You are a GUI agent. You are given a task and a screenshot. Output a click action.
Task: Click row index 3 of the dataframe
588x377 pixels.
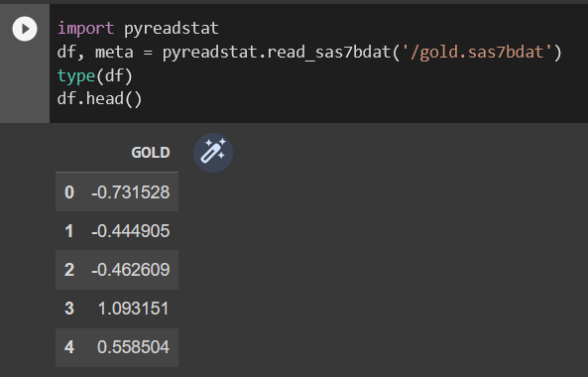click(x=69, y=309)
